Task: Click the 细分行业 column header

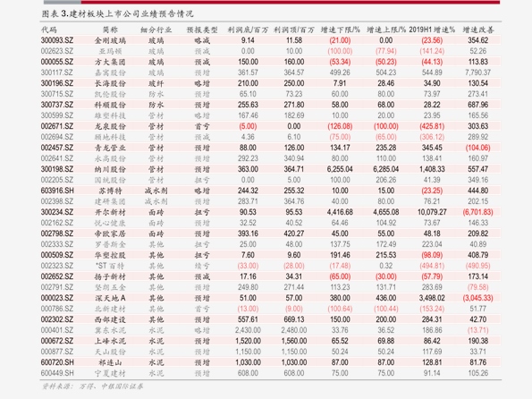Action: 156,30
